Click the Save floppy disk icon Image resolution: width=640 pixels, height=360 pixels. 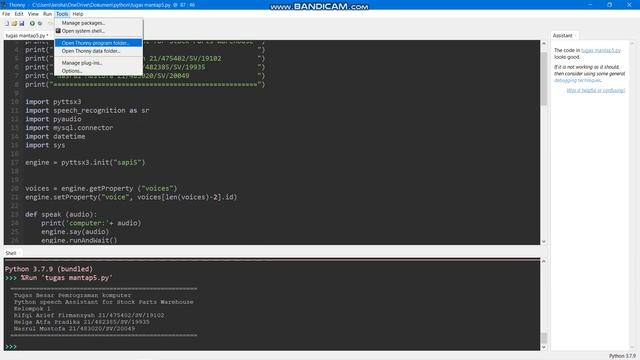pyautogui.click(x=22, y=24)
